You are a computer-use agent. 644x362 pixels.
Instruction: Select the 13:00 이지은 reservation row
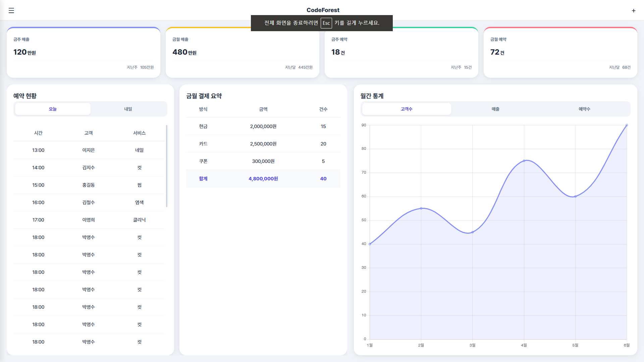pos(89,150)
